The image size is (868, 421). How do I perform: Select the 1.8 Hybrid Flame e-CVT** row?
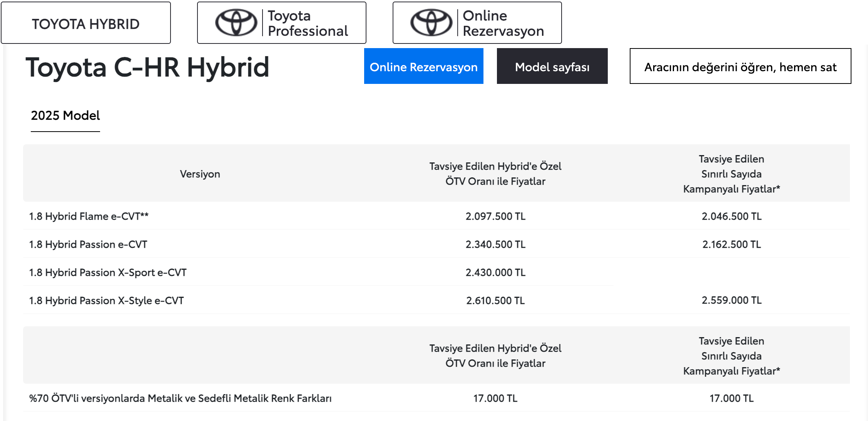pyautogui.click(x=437, y=216)
